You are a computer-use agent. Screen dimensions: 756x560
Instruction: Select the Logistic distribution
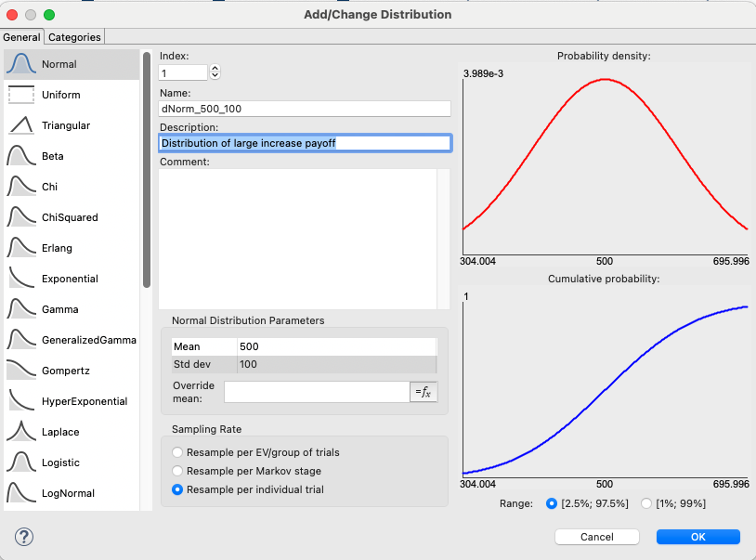[65, 462]
